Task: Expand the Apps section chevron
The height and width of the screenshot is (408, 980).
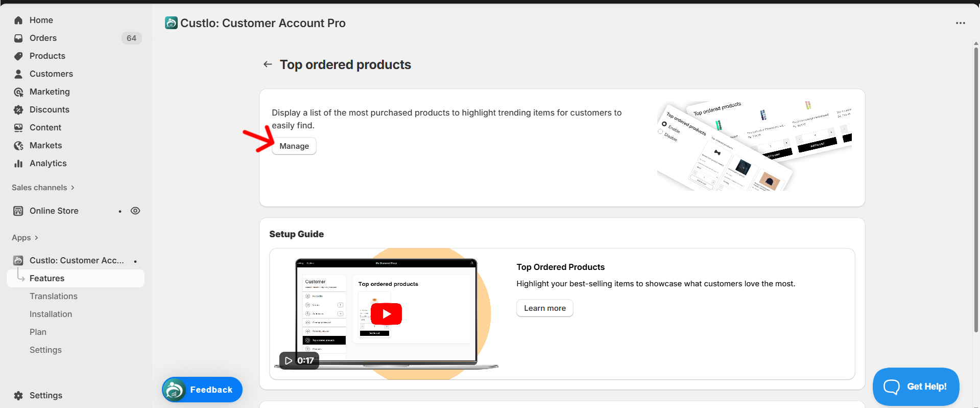Action: 36,238
